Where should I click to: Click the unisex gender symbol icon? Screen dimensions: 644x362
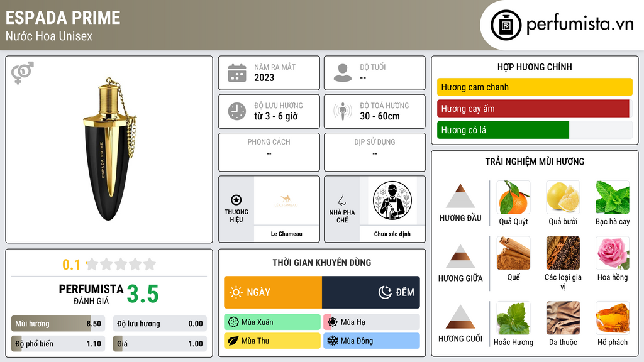(x=22, y=73)
